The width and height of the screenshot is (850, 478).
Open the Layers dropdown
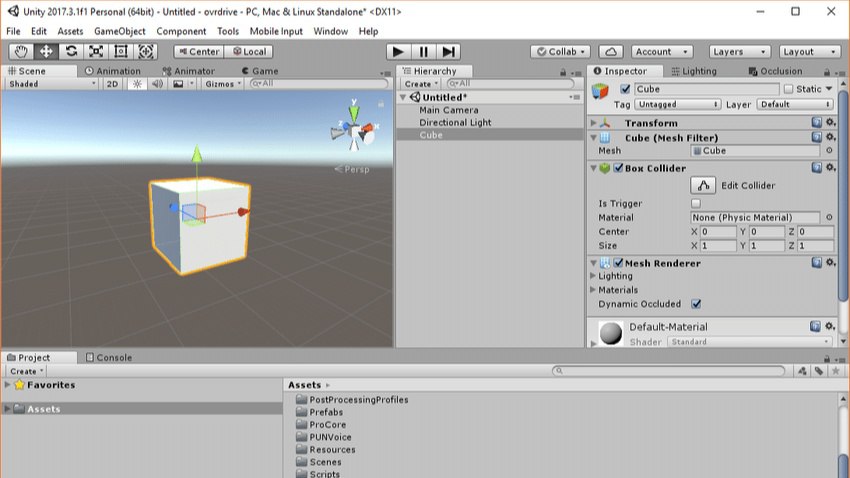[740, 51]
